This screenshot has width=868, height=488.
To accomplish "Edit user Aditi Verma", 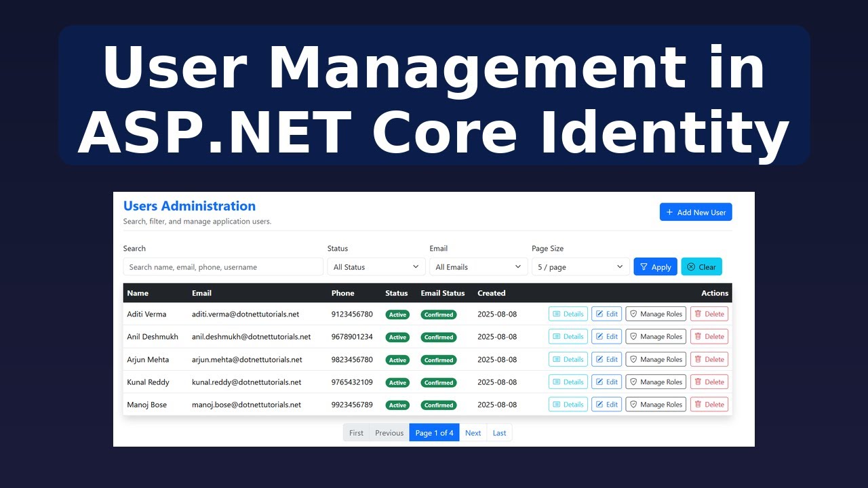I will click(607, 314).
